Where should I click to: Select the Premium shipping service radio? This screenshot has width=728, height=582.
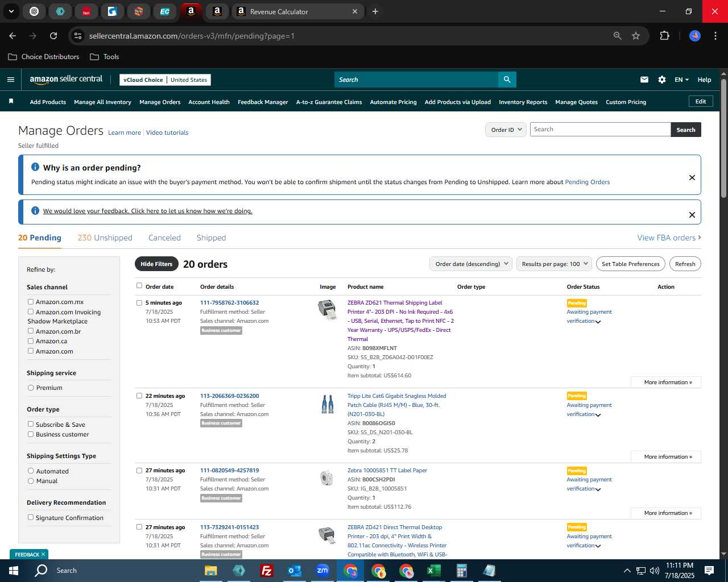coord(31,388)
